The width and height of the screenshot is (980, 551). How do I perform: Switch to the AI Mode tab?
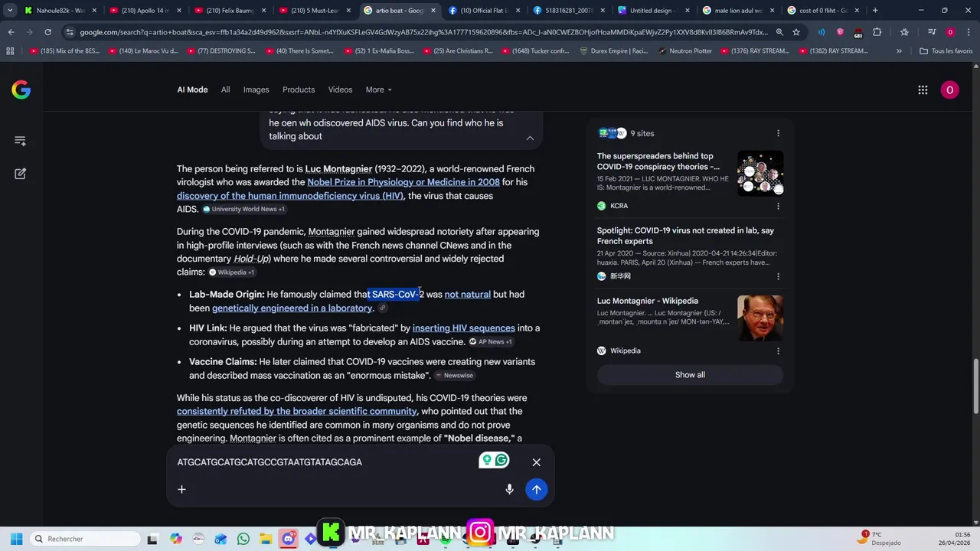(x=192, y=90)
